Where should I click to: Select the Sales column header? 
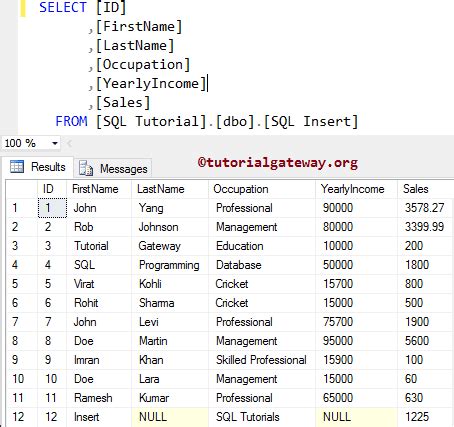(426, 189)
